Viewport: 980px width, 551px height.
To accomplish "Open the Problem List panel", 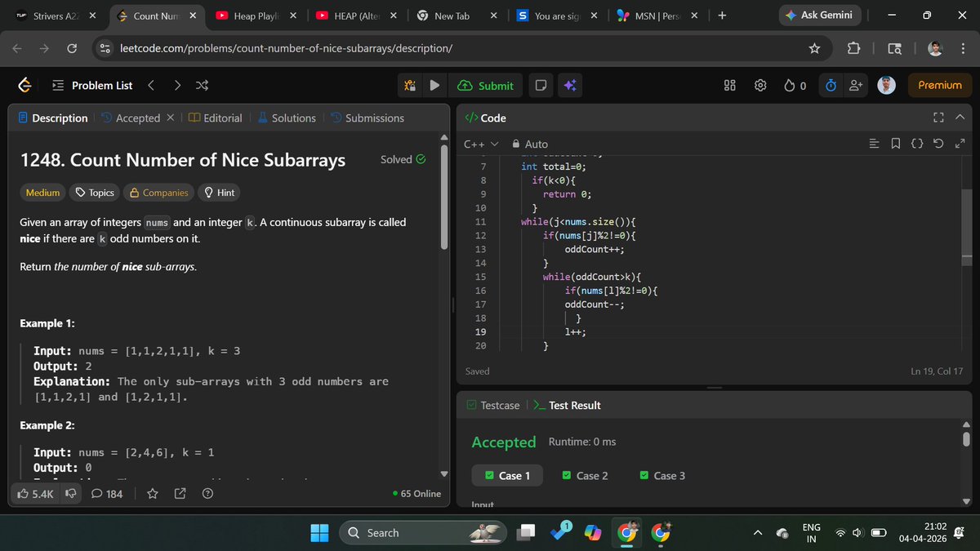I will [x=92, y=85].
